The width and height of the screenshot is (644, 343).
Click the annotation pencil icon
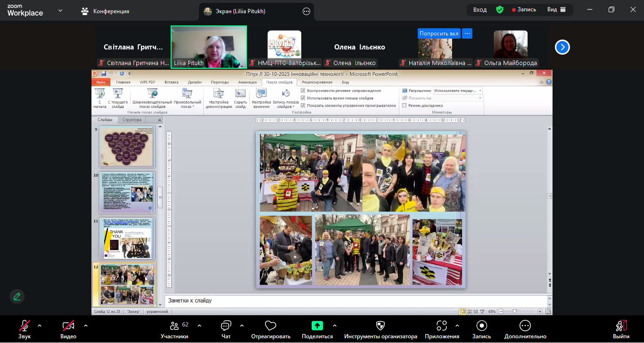point(17,296)
